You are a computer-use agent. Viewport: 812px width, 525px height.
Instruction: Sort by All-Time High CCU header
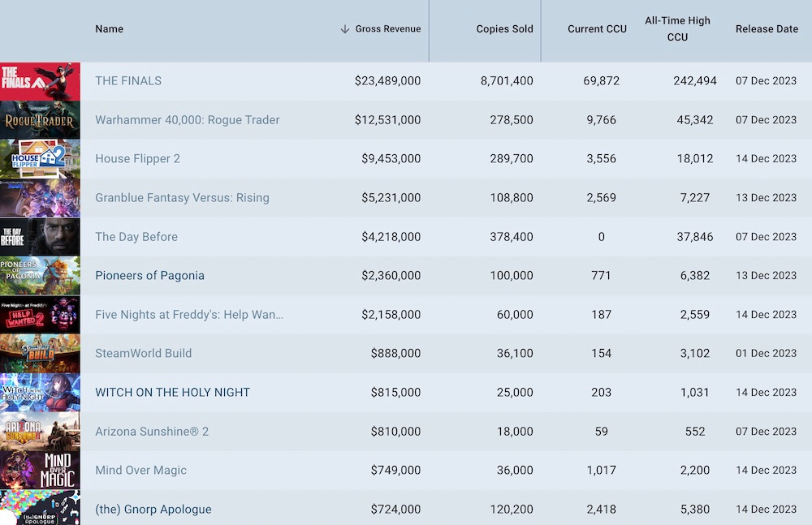click(677, 29)
